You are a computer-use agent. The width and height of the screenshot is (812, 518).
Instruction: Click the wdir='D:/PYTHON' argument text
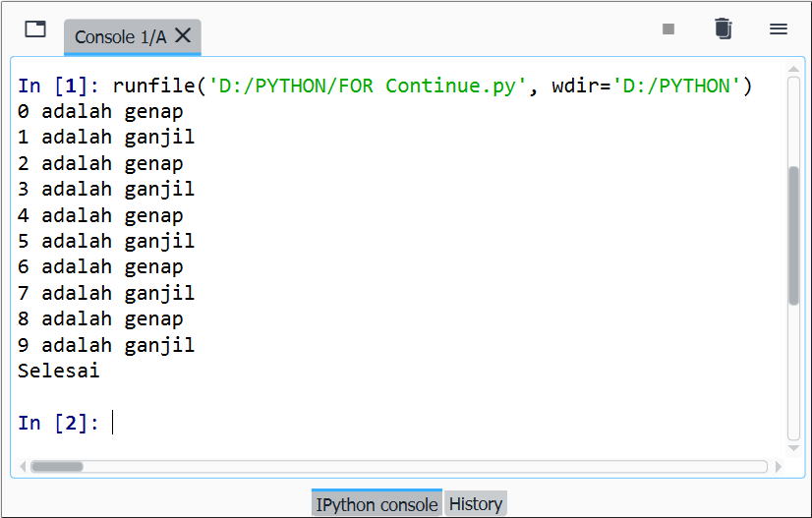point(646,86)
